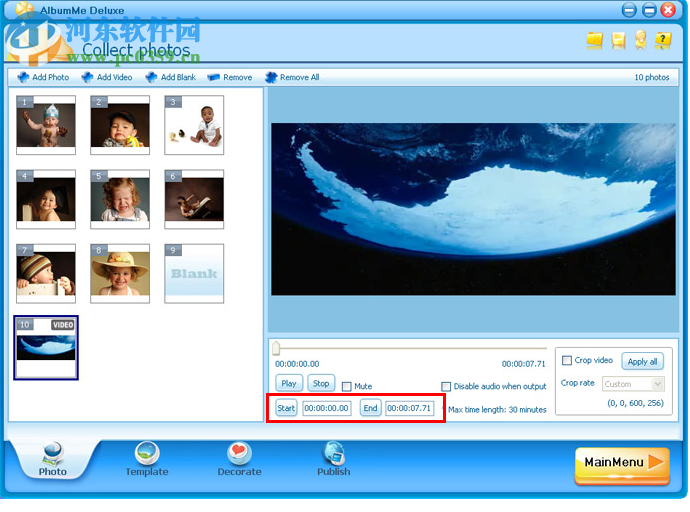Click the '10 photos' count text
Screen dimensions: 690x512
652,77
